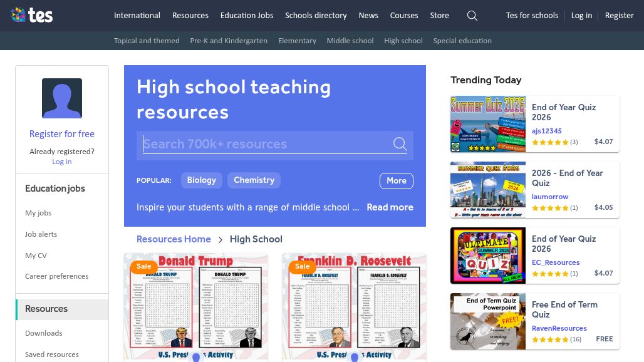Select Middle school sub-navigation
Viewport: 644px width, 362px height.
pos(350,41)
